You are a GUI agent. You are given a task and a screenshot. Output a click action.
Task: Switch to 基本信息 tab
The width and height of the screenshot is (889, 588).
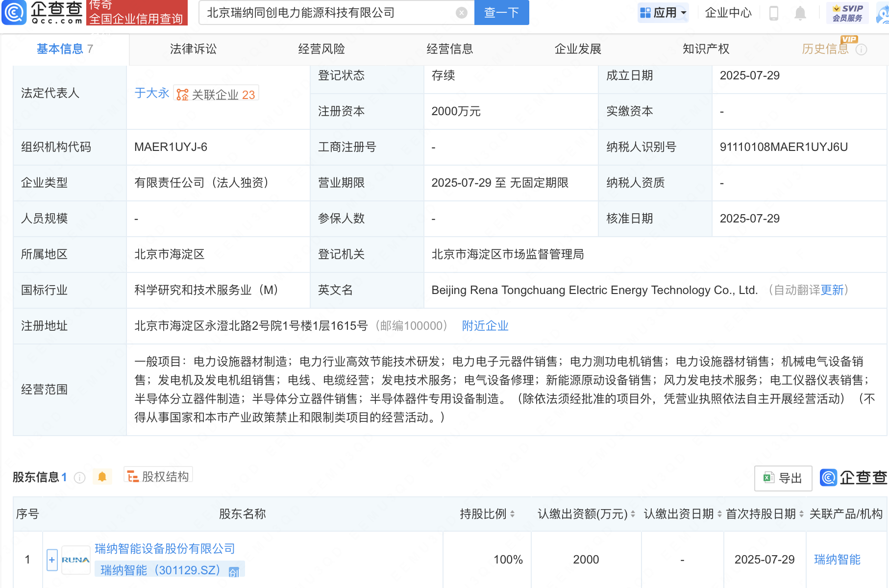click(65, 49)
